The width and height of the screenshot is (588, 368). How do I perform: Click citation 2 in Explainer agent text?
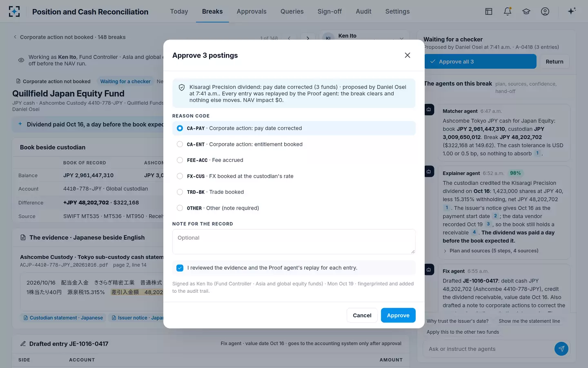tap(495, 216)
